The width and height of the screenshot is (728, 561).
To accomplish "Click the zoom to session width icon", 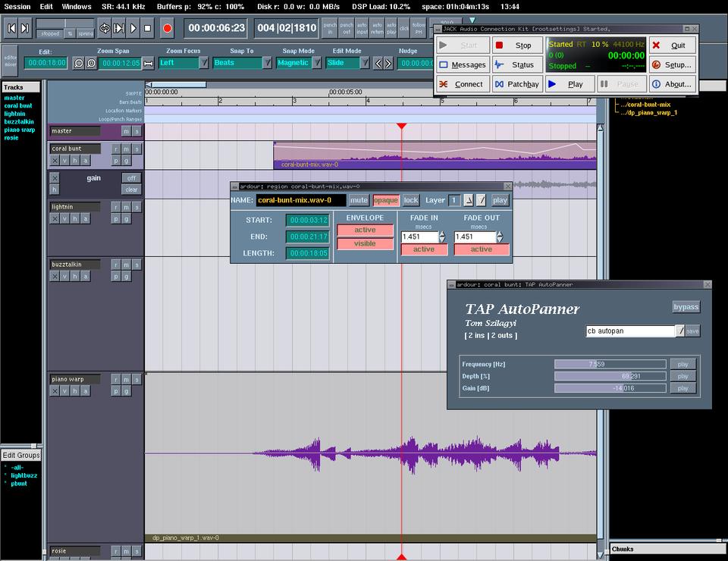I will 148,63.
